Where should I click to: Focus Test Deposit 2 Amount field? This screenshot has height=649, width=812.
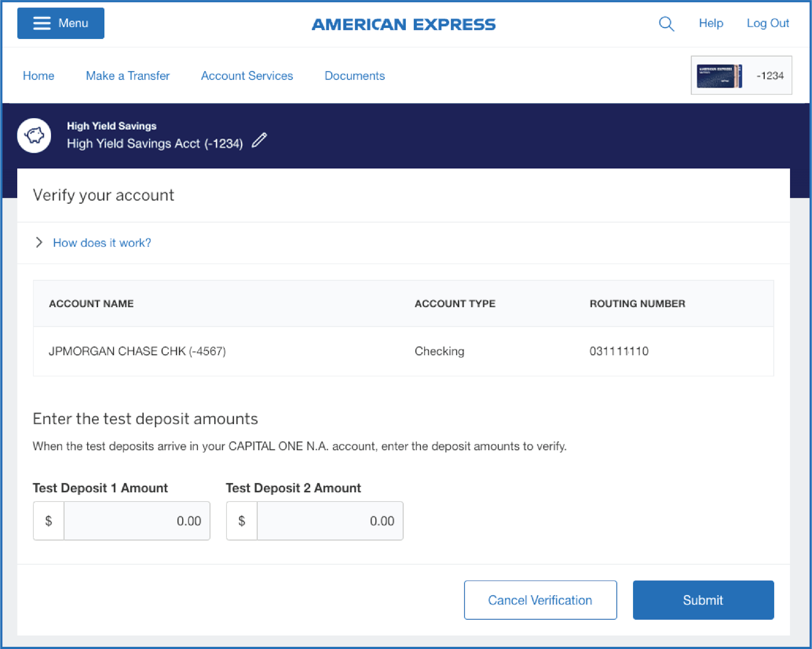[330, 521]
